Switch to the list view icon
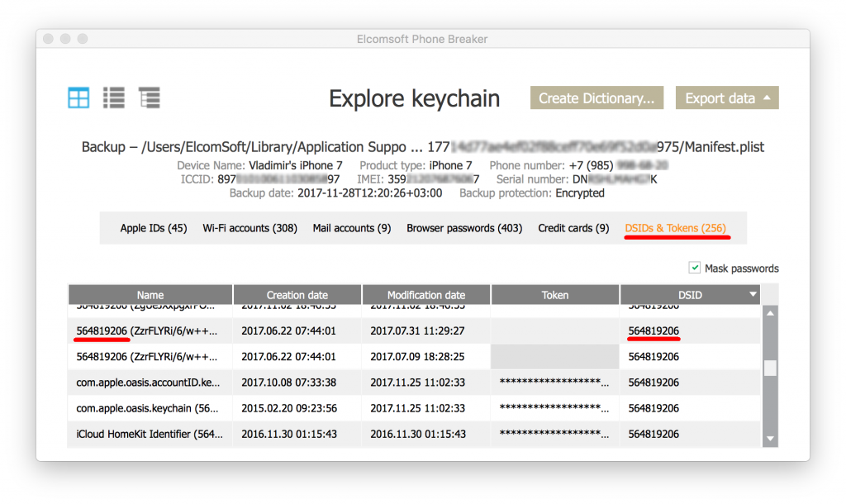The image size is (846, 504). coord(113,97)
